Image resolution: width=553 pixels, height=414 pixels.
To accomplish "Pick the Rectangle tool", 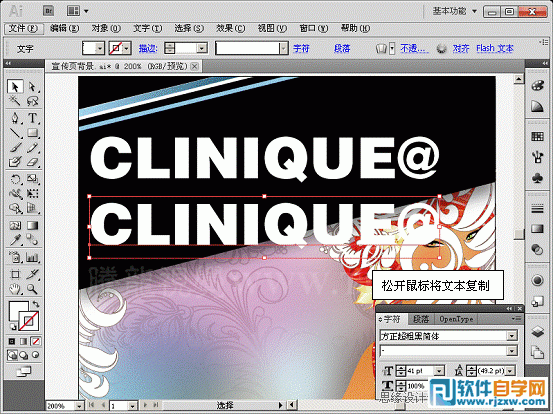I will (x=32, y=133).
